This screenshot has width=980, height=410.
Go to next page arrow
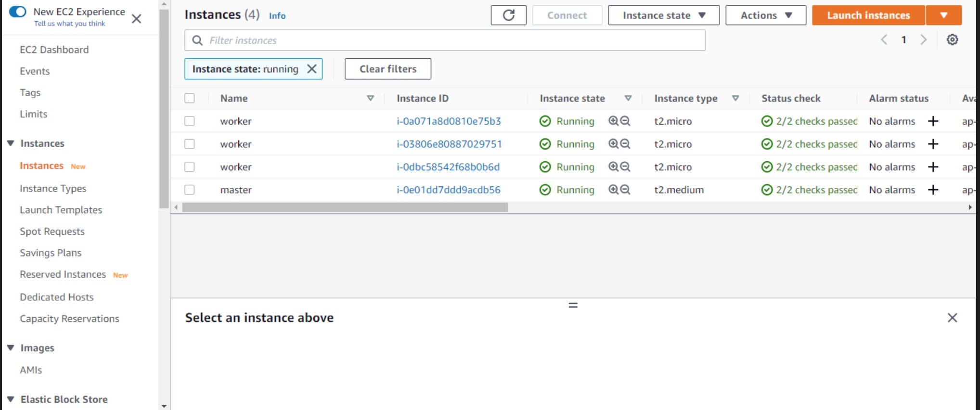pyautogui.click(x=923, y=40)
